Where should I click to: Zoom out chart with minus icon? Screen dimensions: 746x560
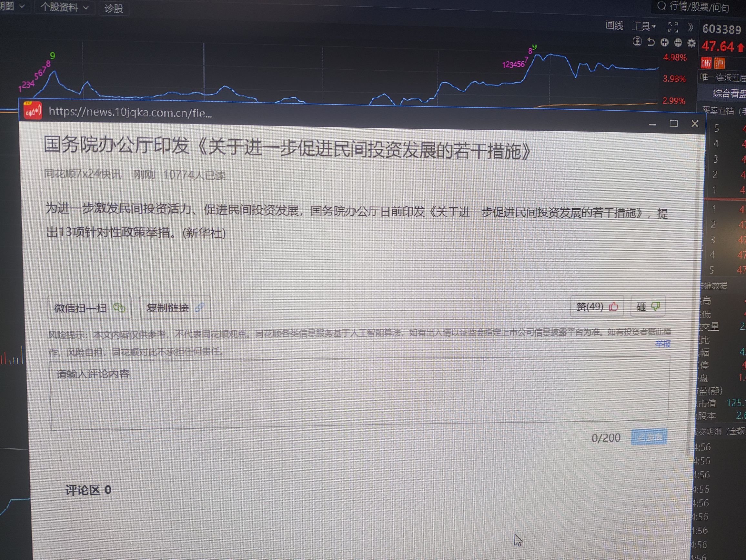(x=678, y=43)
